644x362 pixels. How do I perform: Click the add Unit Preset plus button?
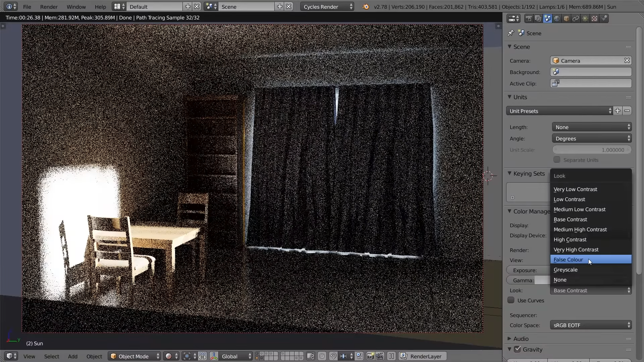pyautogui.click(x=618, y=111)
